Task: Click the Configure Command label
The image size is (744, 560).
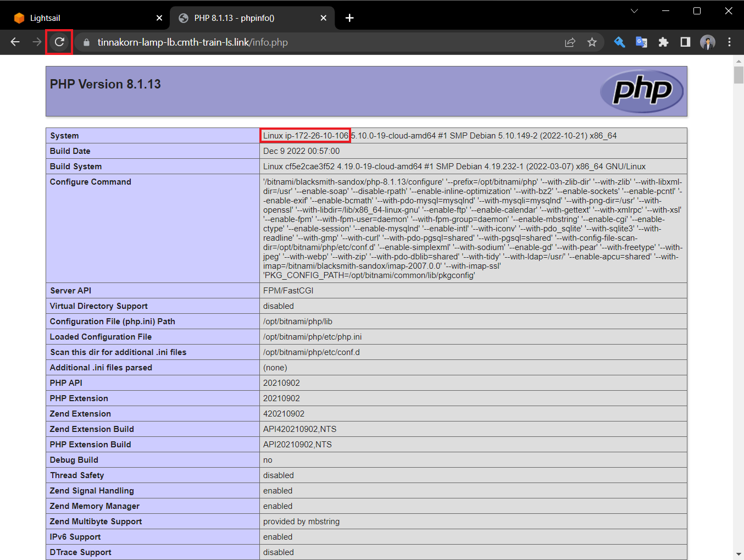Action: tap(91, 182)
